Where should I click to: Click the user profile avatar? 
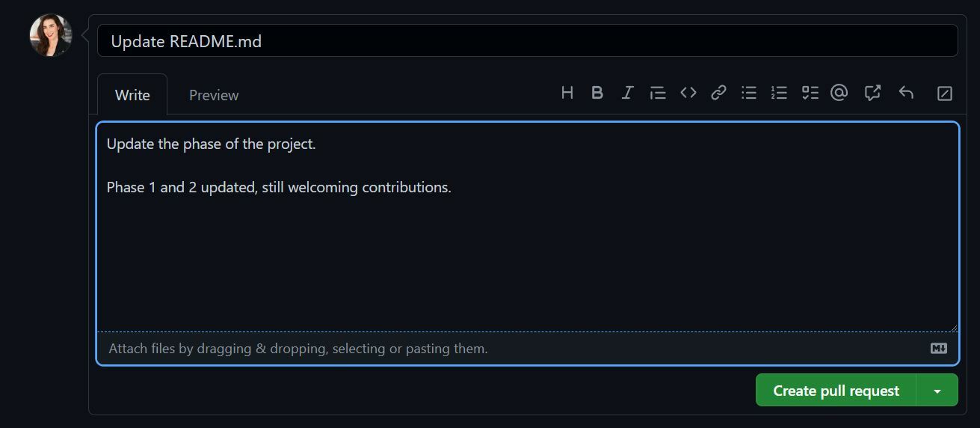(x=51, y=35)
